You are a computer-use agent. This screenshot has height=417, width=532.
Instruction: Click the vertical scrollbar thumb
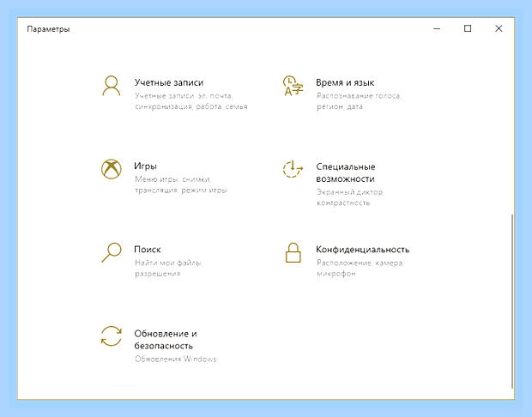tap(512, 301)
